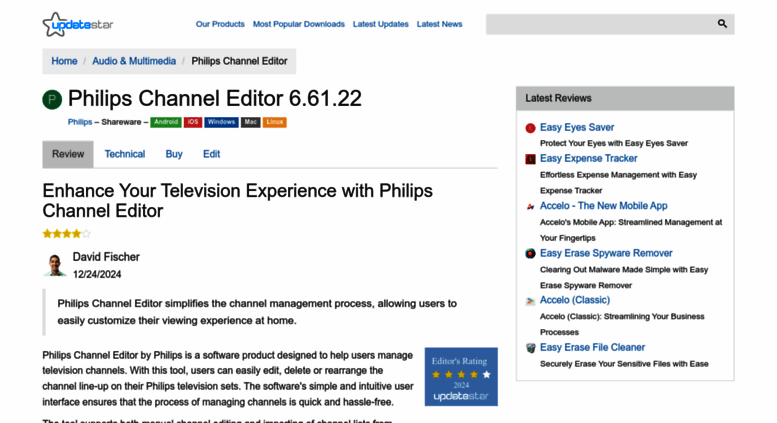This screenshot has height=423, width=777.
Task: Select the Linux platform badge
Action: tap(275, 122)
